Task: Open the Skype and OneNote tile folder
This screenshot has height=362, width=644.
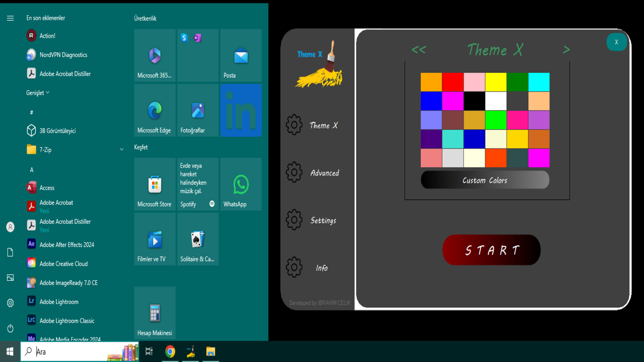Action: point(198,55)
